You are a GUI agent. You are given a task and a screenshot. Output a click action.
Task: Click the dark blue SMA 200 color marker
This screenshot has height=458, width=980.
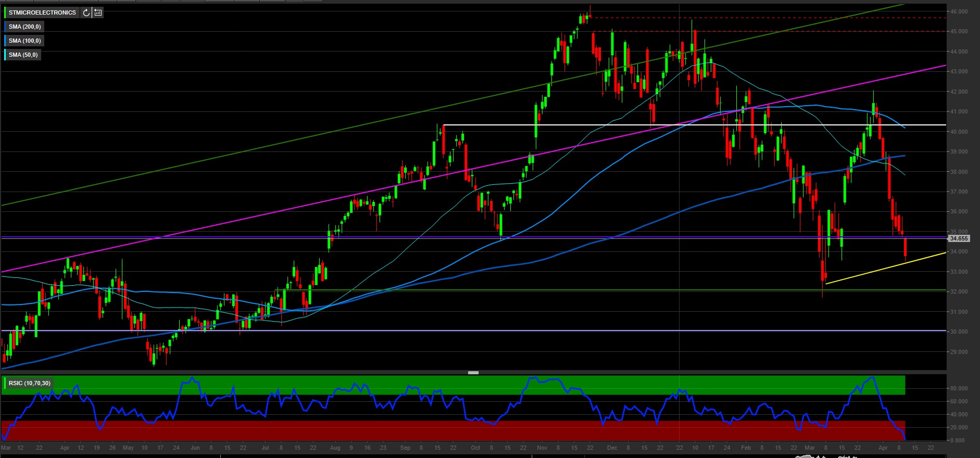5,27
